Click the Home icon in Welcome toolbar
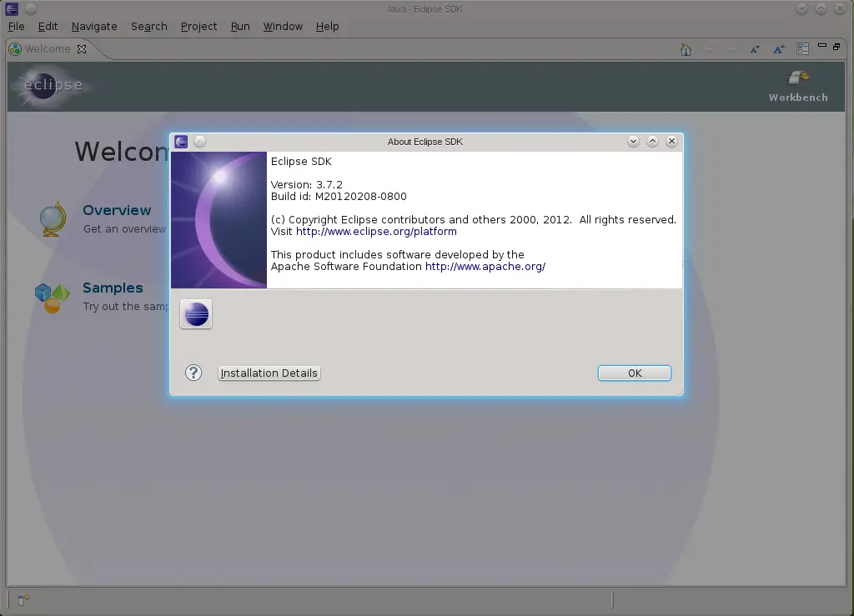 [686, 49]
